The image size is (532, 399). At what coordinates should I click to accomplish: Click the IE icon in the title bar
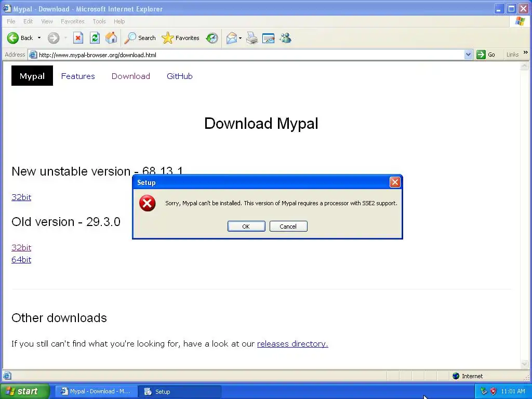pyautogui.click(x=7, y=8)
